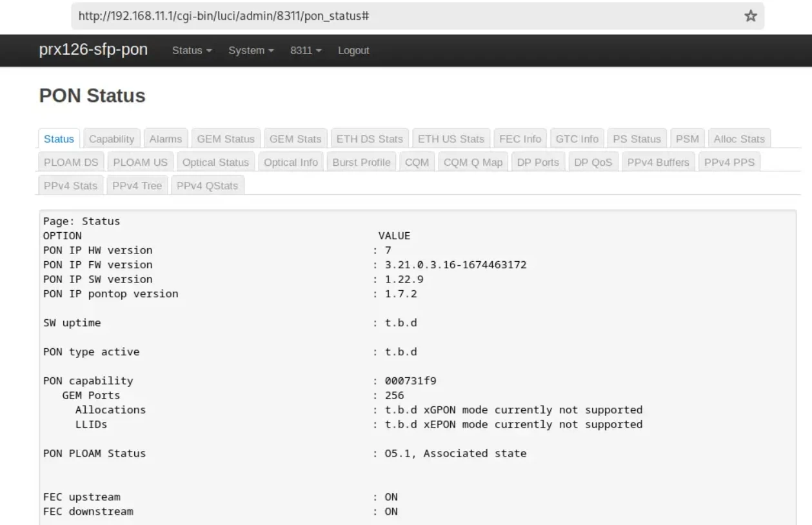Open the PPv4 PPS tab
812x525 pixels.
729,163
